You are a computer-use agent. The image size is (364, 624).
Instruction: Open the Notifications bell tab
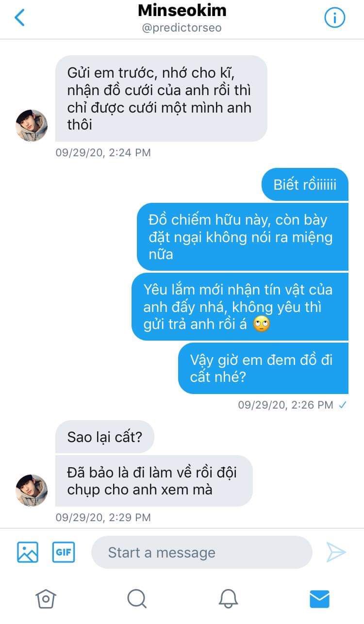pyautogui.click(x=228, y=599)
